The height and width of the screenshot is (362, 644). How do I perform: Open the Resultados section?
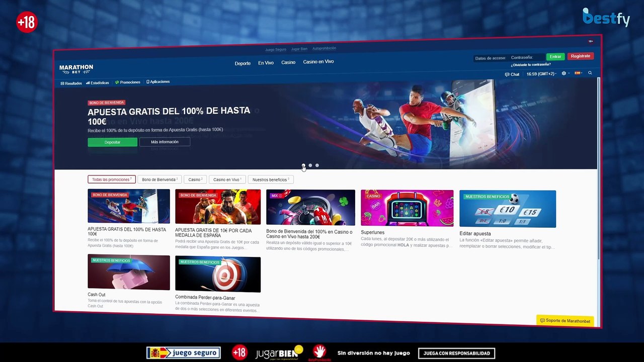[71, 83]
